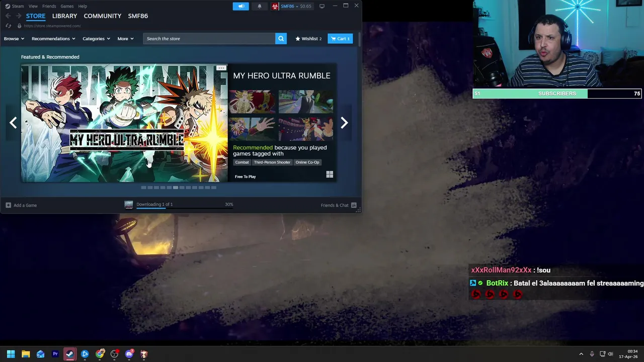The image size is (644, 362).
Task: Open the Wishlist 2 link
Action: click(308, 39)
